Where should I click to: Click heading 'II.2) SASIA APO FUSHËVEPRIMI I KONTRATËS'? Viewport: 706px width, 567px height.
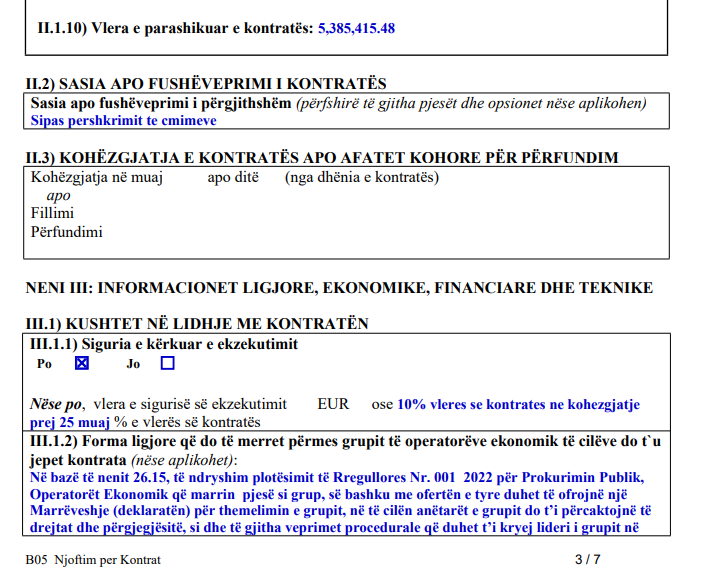click(206, 84)
